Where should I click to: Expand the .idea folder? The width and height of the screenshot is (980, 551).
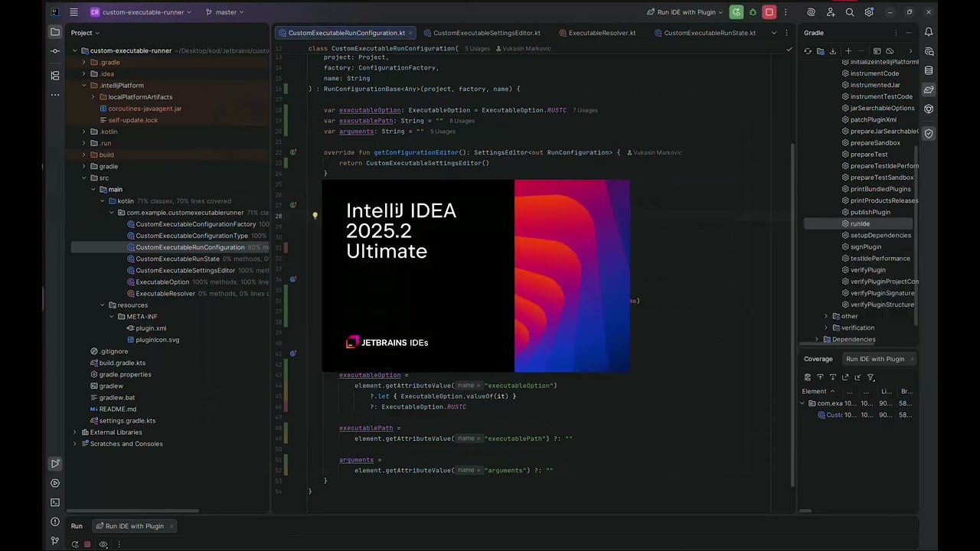83,74
